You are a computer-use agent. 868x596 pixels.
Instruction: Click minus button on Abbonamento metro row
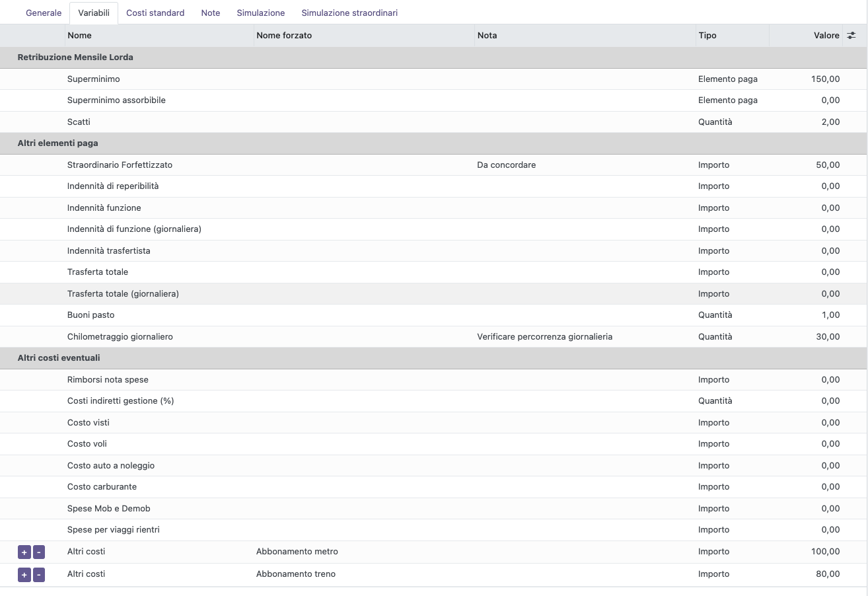[39, 552]
